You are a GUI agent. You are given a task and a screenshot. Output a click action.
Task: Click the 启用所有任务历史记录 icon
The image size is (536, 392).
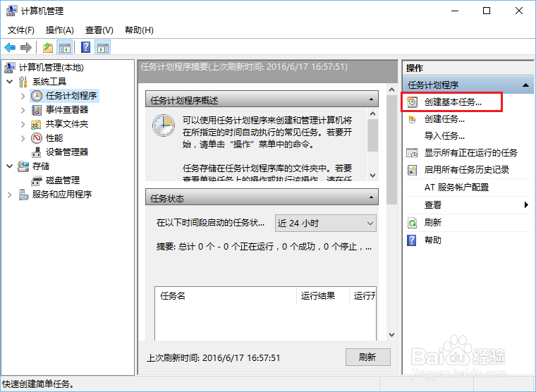(412, 170)
